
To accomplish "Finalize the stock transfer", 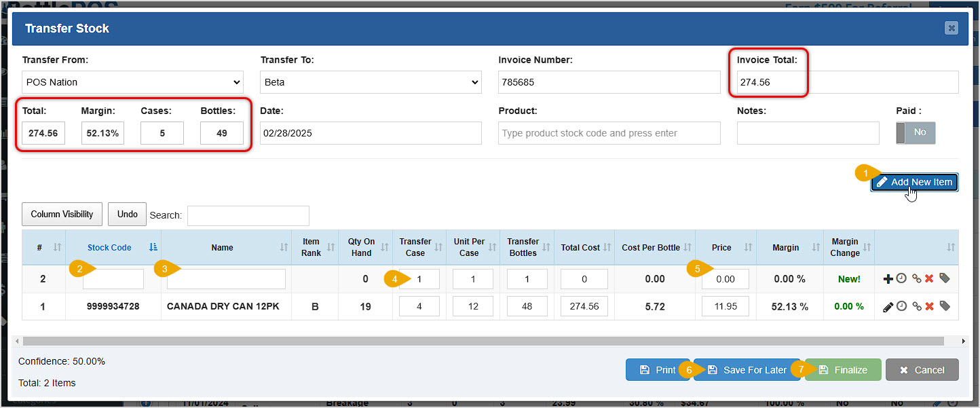I will tap(843, 369).
